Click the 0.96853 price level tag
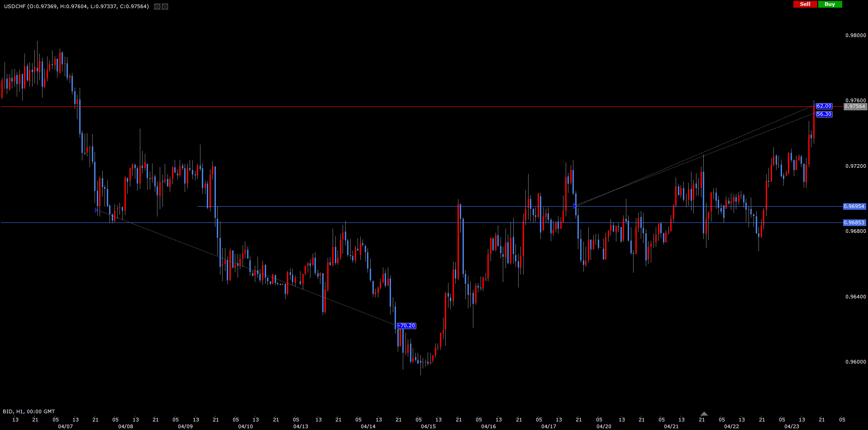Viewport: 868px width, 430px height. pyautogui.click(x=854, y=222)
